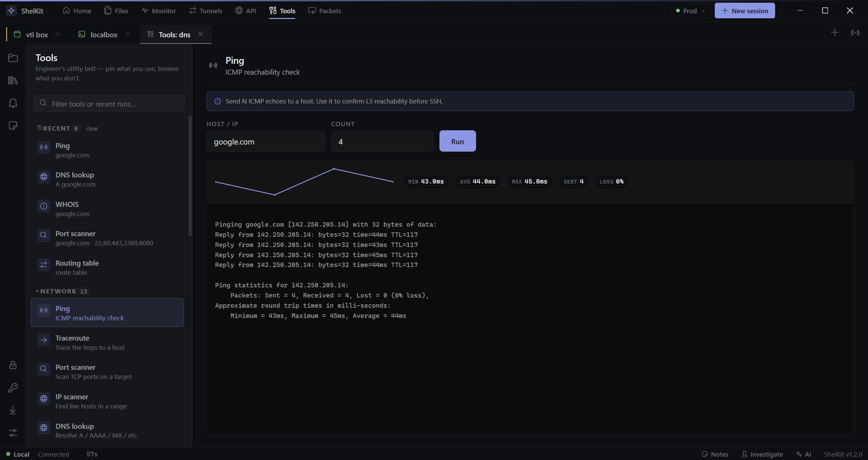Click the ShelKit logo icon
This screenshot has height=460, width=868.
[11, 11]
